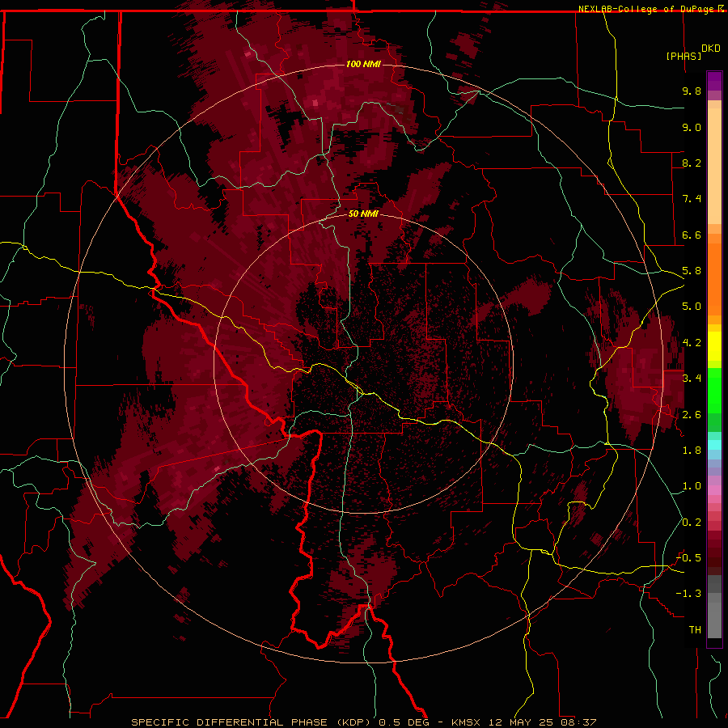Image resolution: width=728 pixels, height=728 pixels.
Task: Click the 0.2 scale value
Action: pyautogui.click(x=692, y=523)
